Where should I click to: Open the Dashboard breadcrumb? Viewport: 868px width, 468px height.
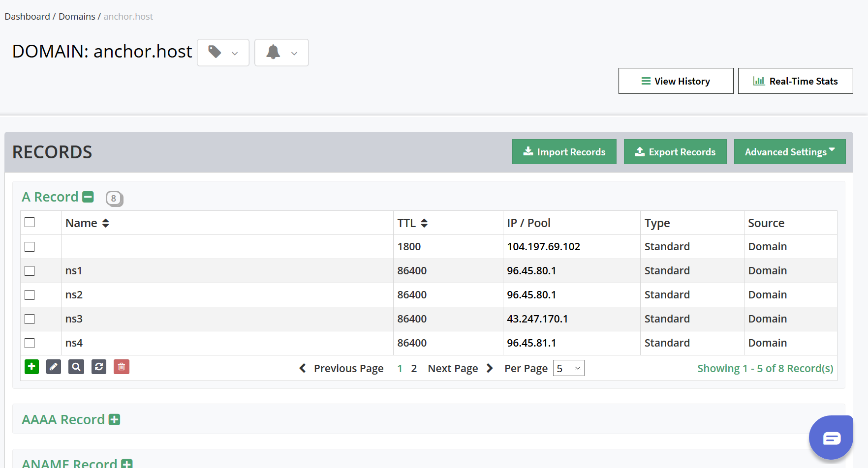click(x=27, y=17)
